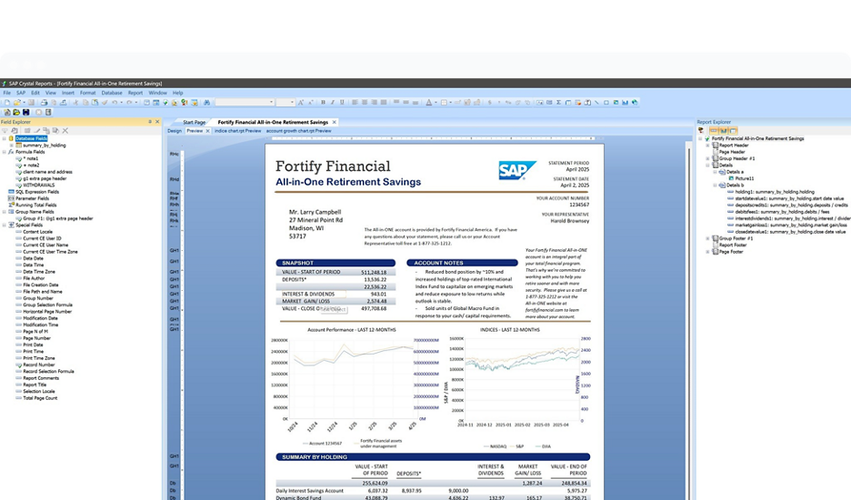The width and height of the screenshot is (851, 500).
Task: Click the Align Left icon
Action: pyautogui.click(x=354, y=102)
